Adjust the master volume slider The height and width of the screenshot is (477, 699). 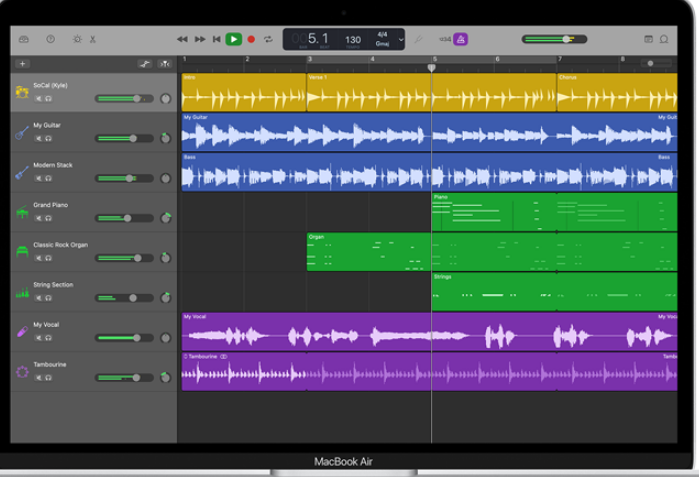[x=554, y=39]
